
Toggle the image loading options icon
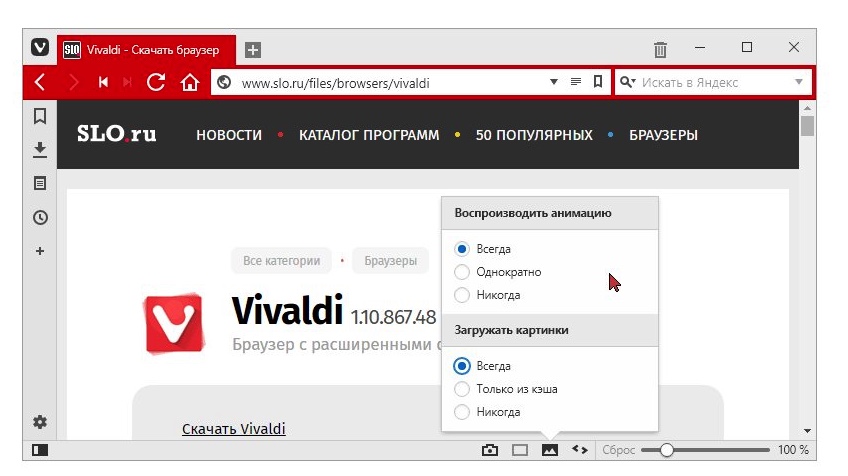click(x=550, y=450)
